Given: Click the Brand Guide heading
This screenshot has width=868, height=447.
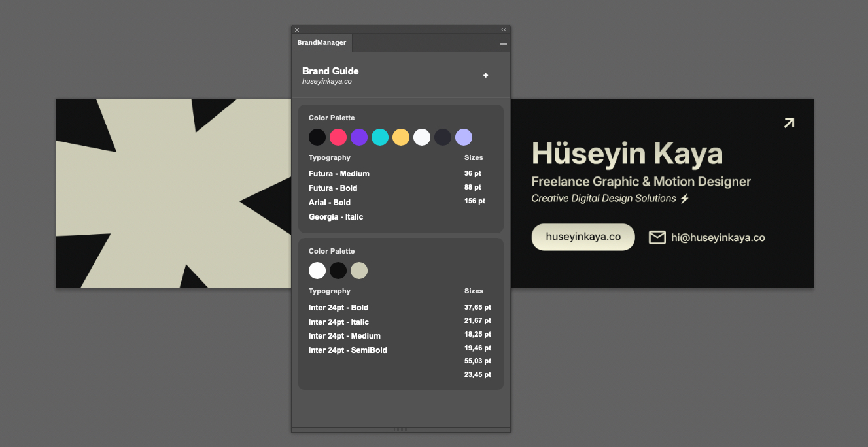Looking at the screenshot, I should (330, 71).
